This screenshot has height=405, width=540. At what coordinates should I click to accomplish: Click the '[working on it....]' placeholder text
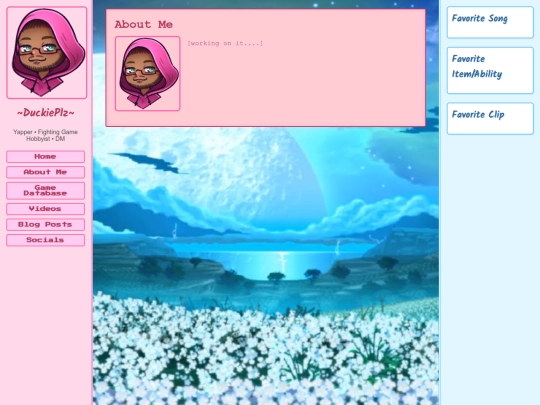225,43
